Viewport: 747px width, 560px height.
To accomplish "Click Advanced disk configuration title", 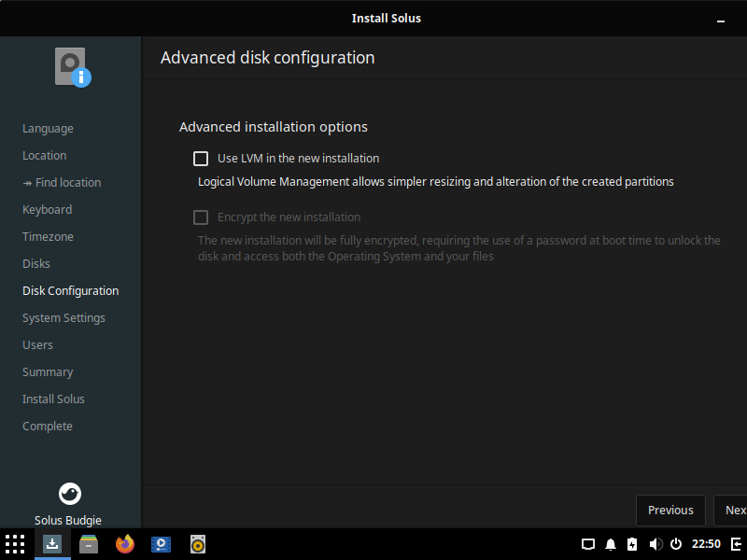I will [268, 58].
